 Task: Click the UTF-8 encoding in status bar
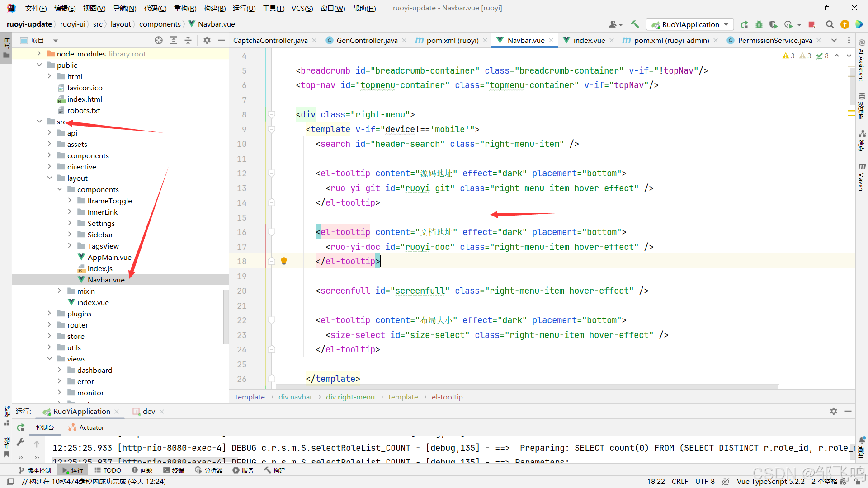point(705,482)
